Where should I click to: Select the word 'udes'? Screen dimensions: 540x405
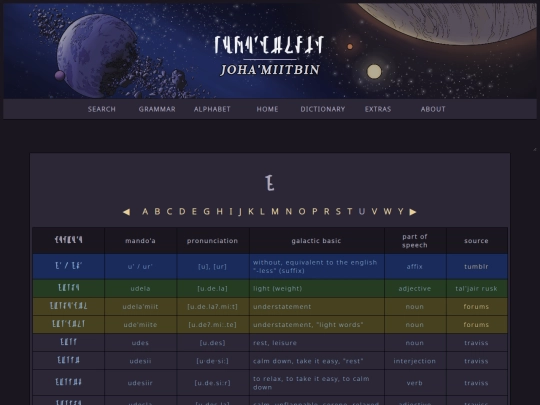140,343
